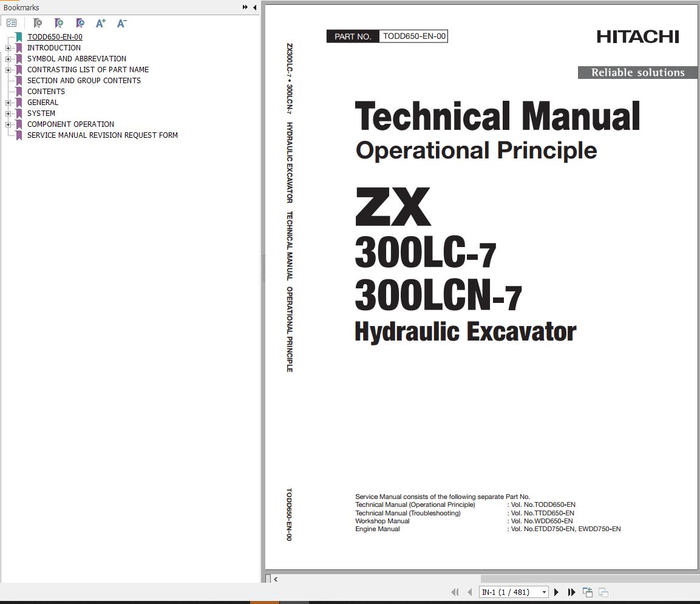The image size is (700, 604).
Task: Click the double-arrow expand panel icon
Action: coord(245,7)
